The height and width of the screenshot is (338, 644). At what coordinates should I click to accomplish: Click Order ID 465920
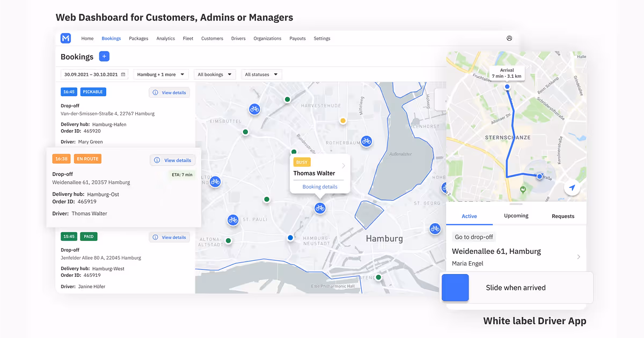80,131
